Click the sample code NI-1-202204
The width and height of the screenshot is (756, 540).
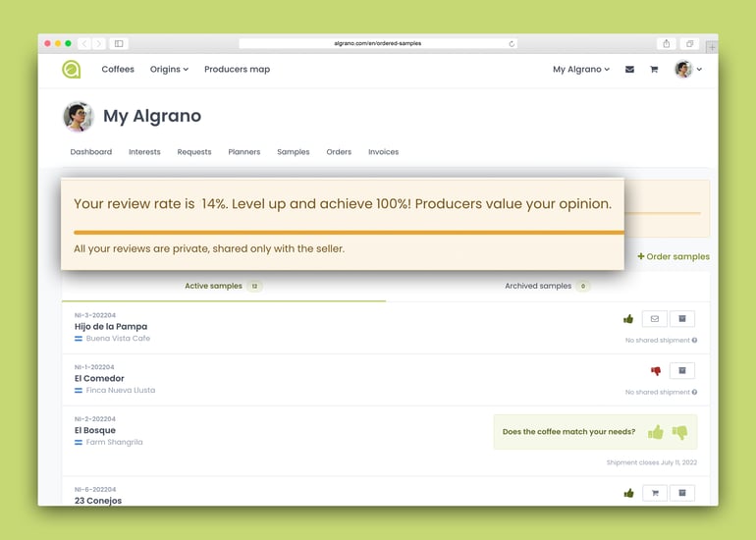tap(94, 367)
